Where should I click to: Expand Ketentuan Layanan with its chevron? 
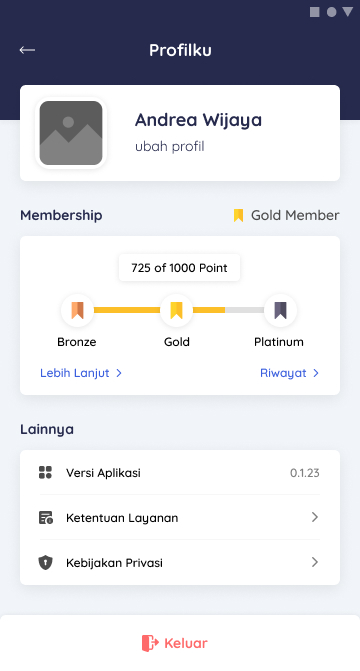tap(315, 517)
